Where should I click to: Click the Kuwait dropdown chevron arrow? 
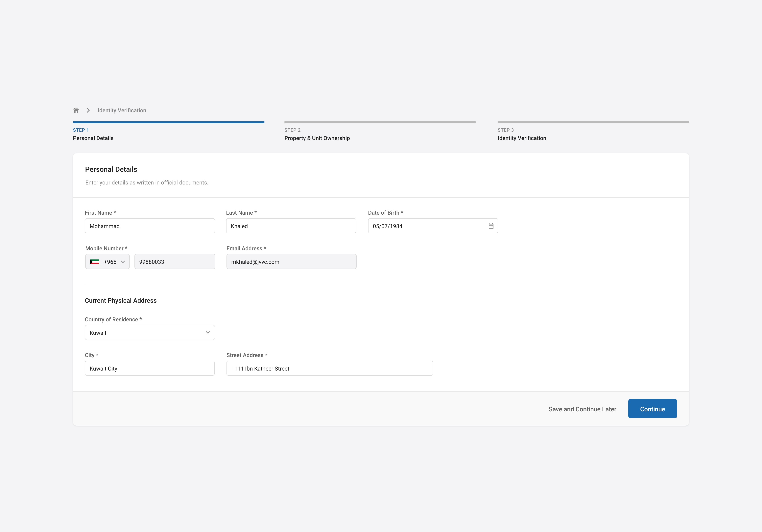click(x=208, y=332)
